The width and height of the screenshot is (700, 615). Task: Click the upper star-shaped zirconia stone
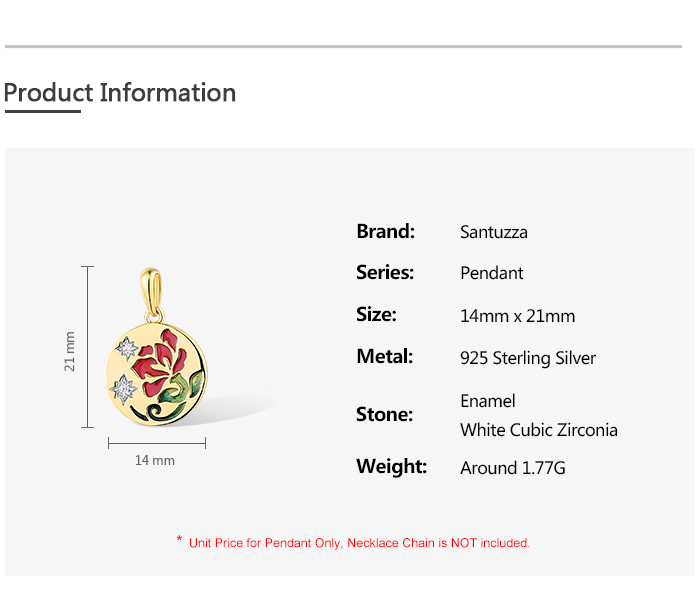(x=127, y=348)
